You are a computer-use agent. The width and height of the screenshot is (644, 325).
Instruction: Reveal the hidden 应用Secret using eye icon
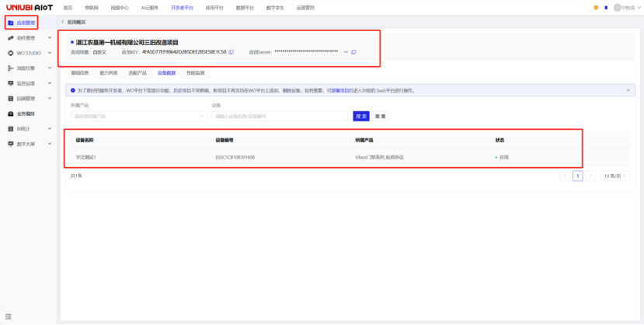tap(346, 52)
